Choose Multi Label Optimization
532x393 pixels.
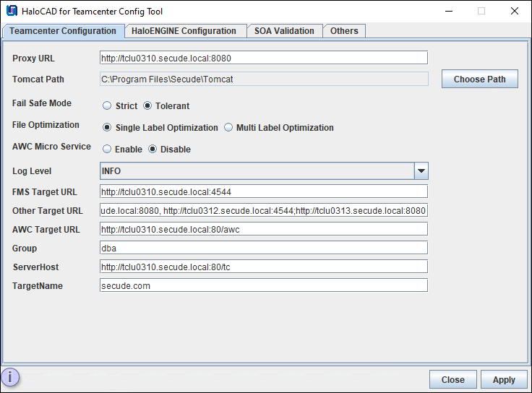228,128
